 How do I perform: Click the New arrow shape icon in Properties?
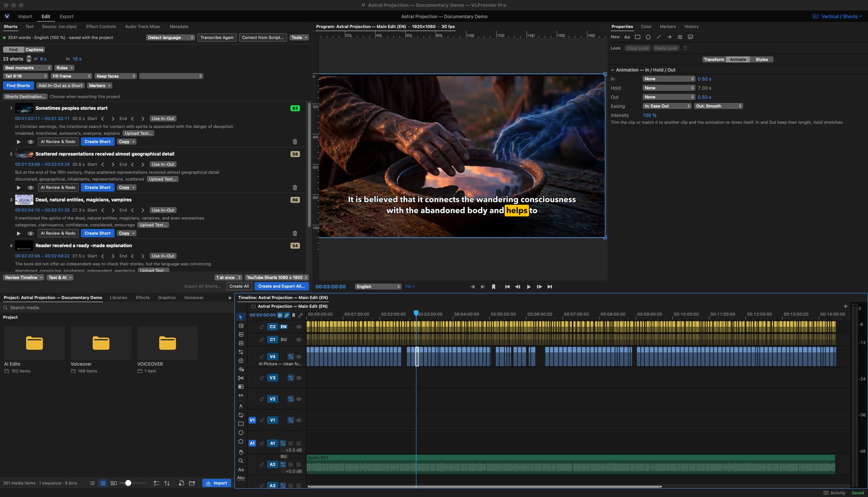(x=669, y=37)
